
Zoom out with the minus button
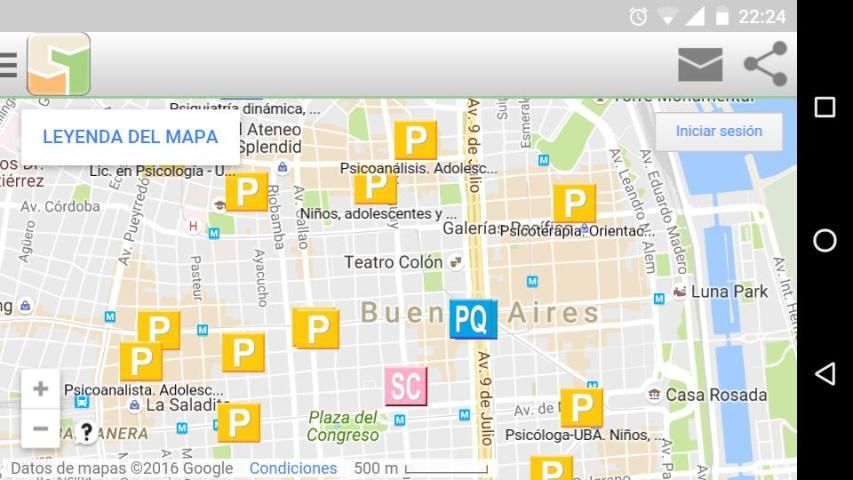click(x=40, y=429)
